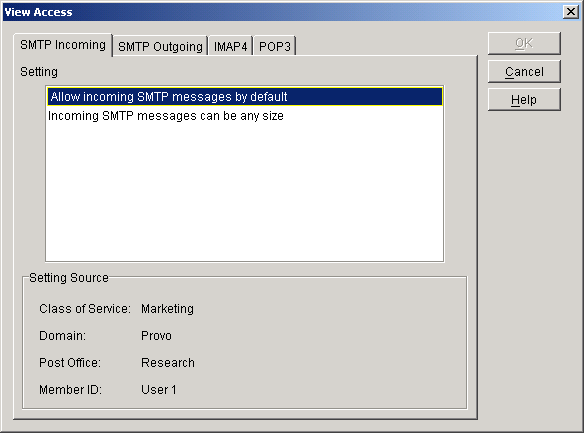This screenshot has width=584, height=433.
Task: Click the 'Member ID:' label
Action: [70, 390]
